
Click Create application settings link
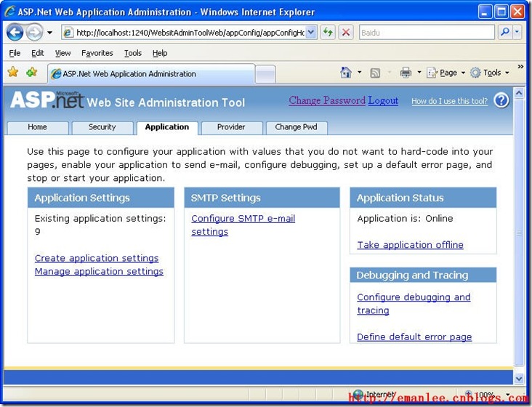(97, 258)
